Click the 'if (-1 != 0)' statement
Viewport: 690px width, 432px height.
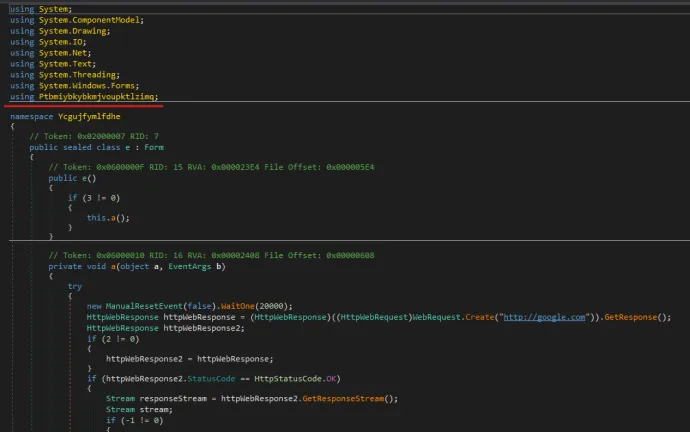coord(135,421)
